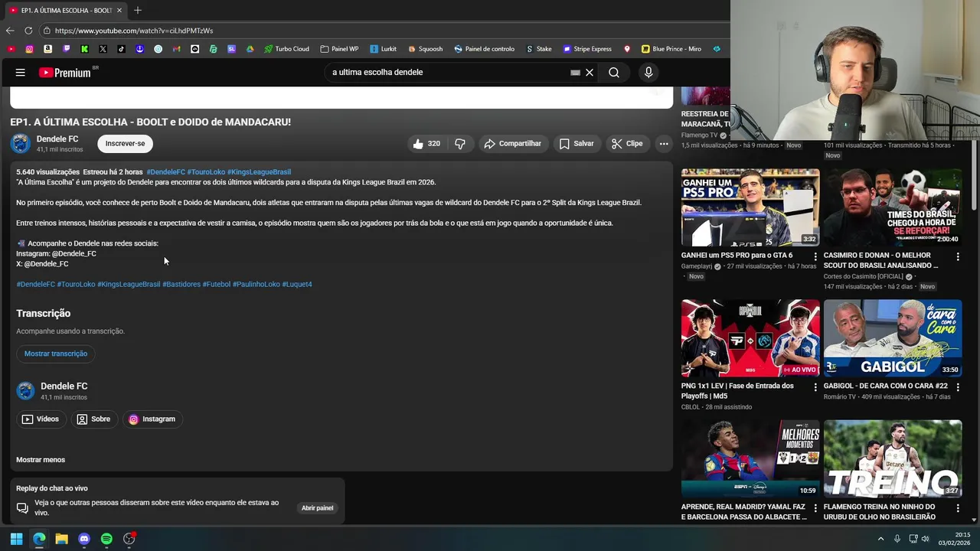The height and width of the screenshot is (551, 980).
Task: Open FLAMENGO TREINA video thumbnail
Action: (x=893, y=459)
